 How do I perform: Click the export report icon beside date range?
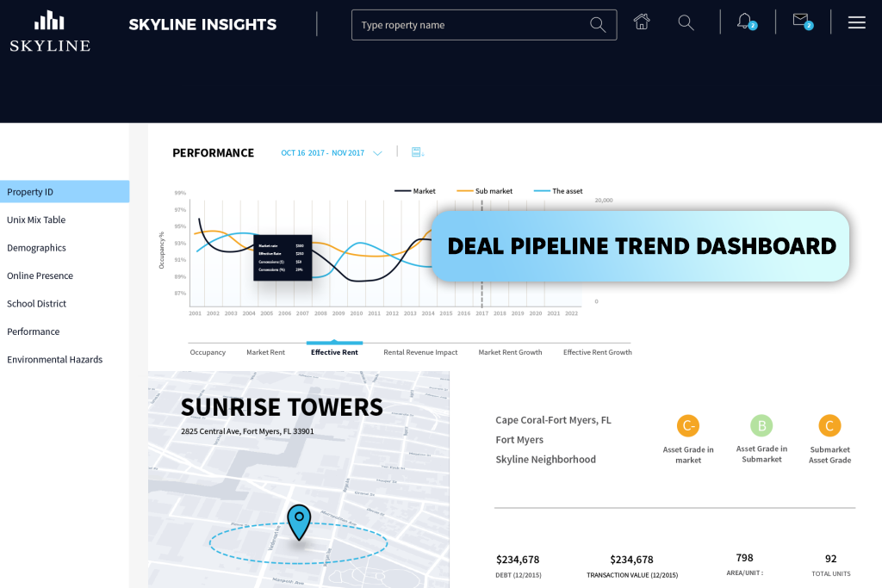click(418, 152)
